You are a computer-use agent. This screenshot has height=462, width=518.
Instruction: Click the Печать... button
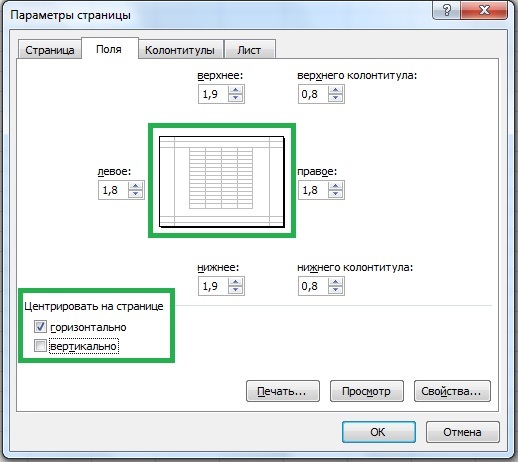click(x=283, y=391)
